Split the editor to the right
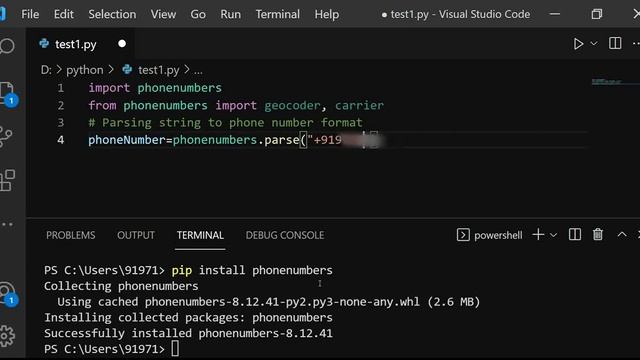Viewport: 640px width, 360px height. click(x=615, y=43)
